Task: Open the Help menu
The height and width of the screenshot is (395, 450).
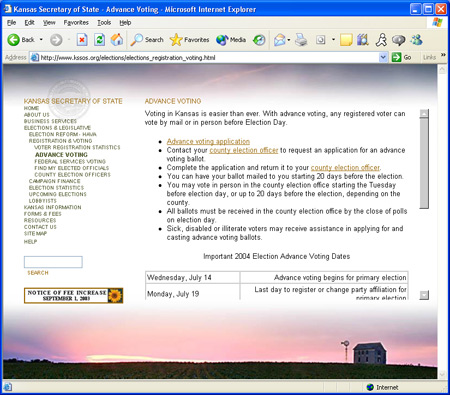Action: pos(125,23)
